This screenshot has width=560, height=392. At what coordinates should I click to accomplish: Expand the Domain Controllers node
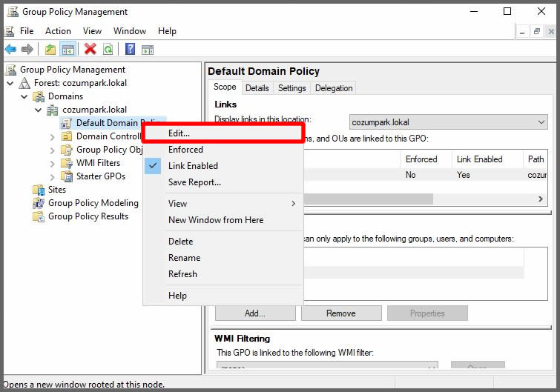pyautogui.click(x=53, y=137)
